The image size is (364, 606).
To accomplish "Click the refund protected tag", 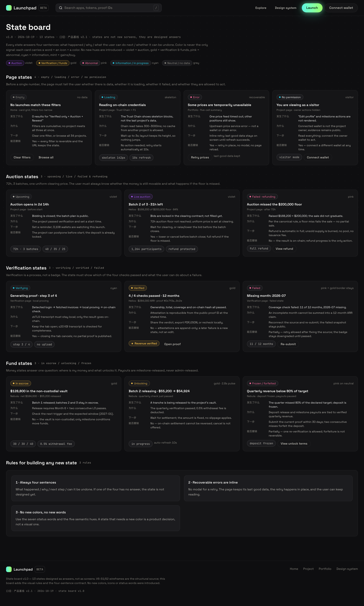I will click(182, 249).
